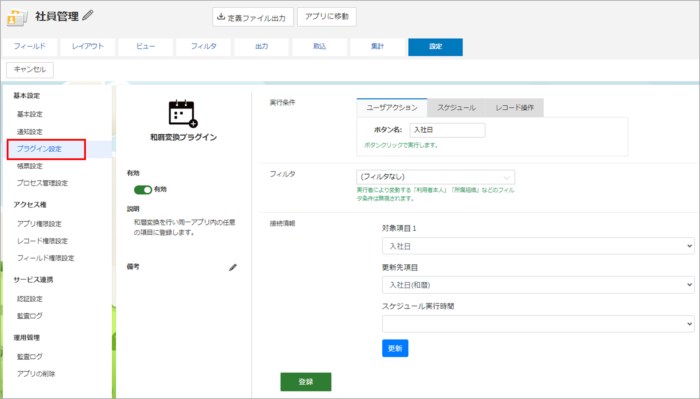Toggle the 有効 plugin switch
The height and width of the screenshot is (399, 700).
pyautogui.click(x=143, y=190)
